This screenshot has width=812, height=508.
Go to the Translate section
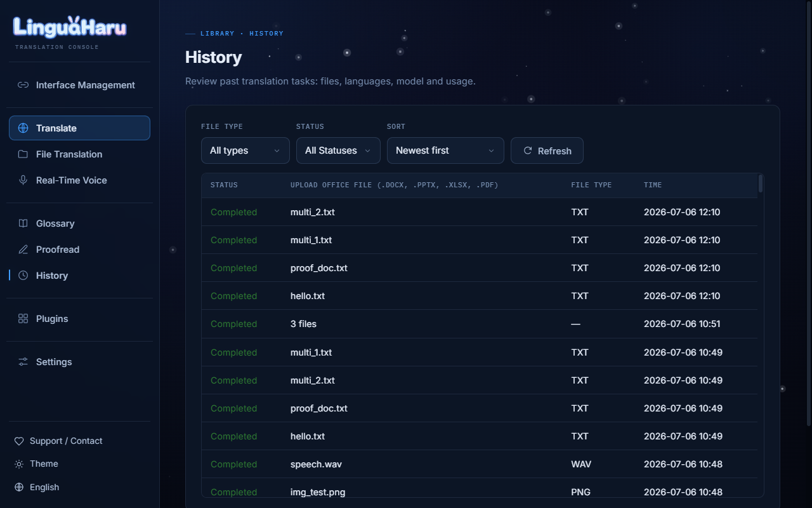tap(79, 128)
